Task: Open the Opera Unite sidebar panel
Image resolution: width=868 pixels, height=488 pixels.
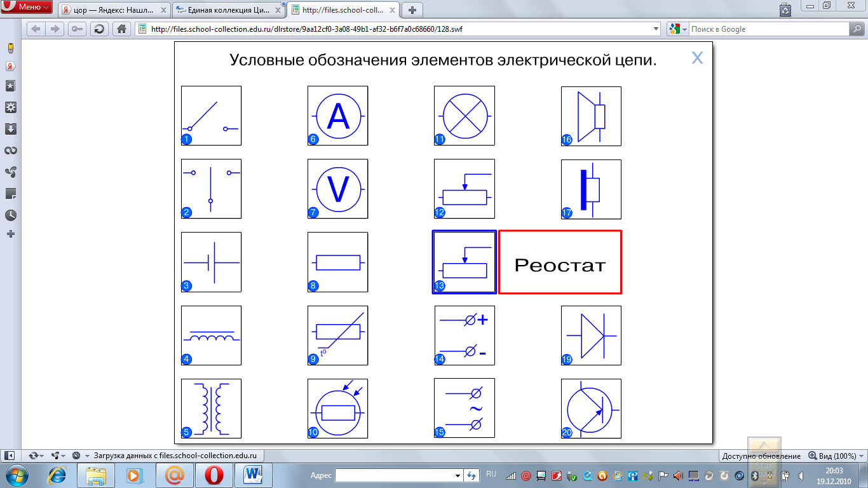Action: pos(10,172)
